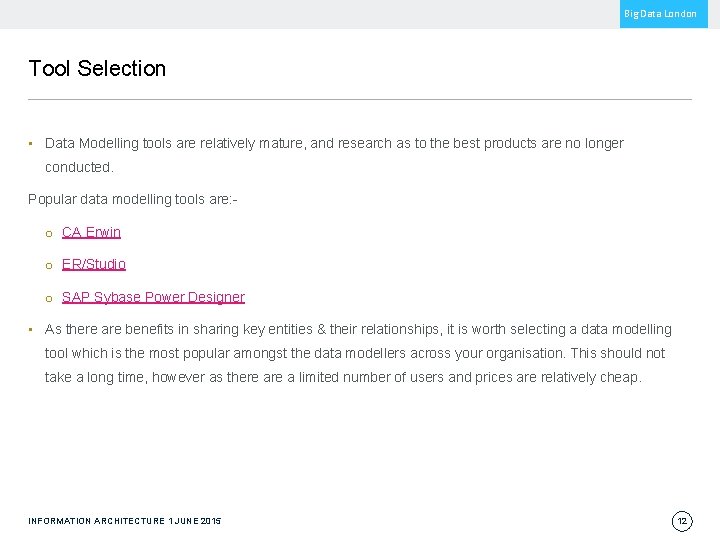
Task: Click the line starting As there are benefits
Action: (x=358, y=329)
